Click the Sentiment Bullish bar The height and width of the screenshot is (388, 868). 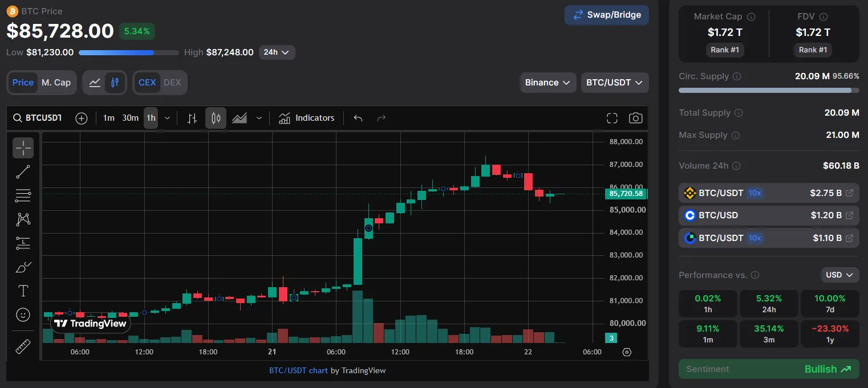769,369
